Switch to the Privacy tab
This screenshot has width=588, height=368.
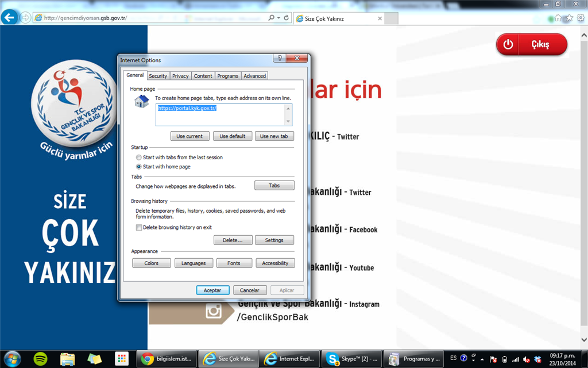(x=180, y=76)
